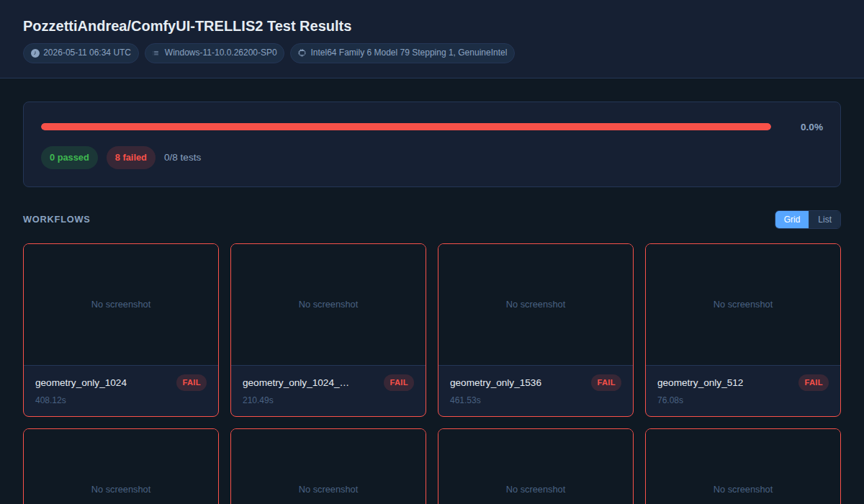This screenshot has height=504, width=864.
Task: Click the Windows-11-10.0.26200-SP0 platform chip
Action: [215, 53]
